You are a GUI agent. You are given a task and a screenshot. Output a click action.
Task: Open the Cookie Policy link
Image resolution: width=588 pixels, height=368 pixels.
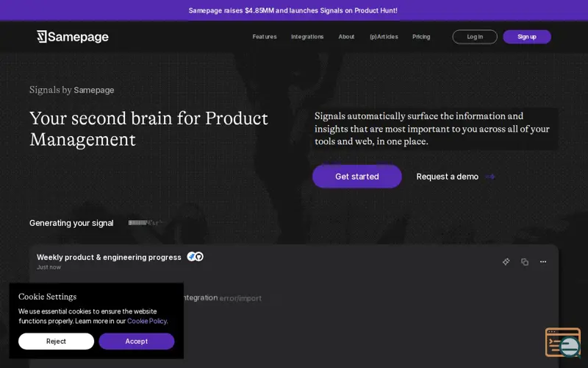coord(147,321)
